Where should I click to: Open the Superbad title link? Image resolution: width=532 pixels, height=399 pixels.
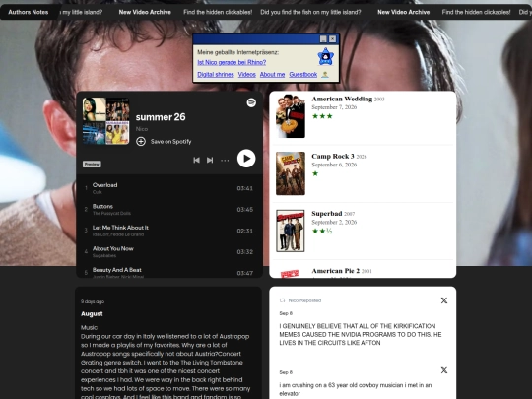pyautogui.click(x=327, y=214)
